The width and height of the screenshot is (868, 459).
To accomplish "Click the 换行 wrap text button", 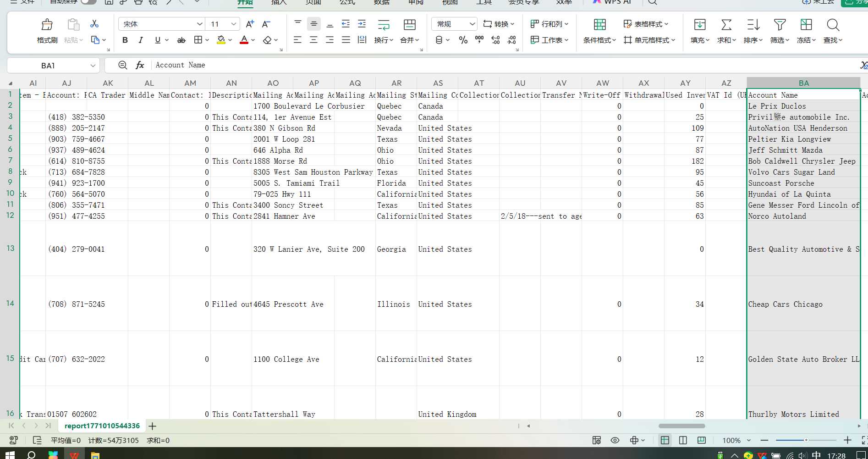I will [384, 31].
